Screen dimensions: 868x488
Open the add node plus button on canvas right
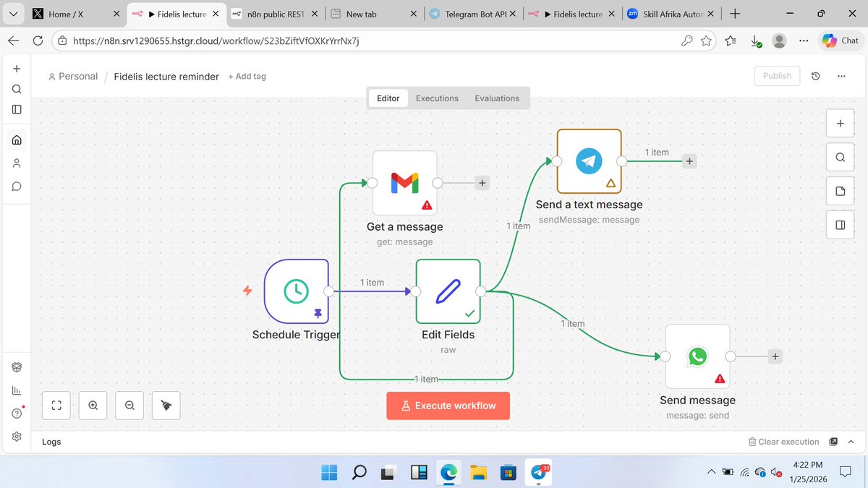(840, 124)
